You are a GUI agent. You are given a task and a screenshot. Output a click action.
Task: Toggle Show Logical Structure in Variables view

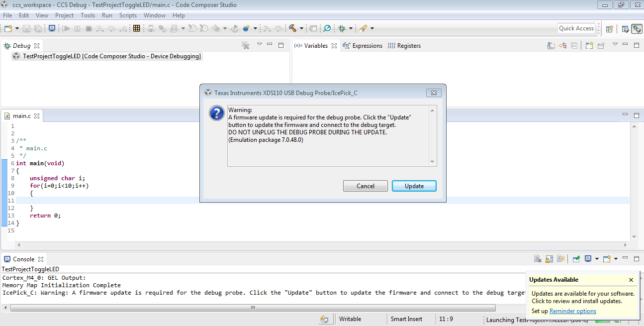click(562, 46)
